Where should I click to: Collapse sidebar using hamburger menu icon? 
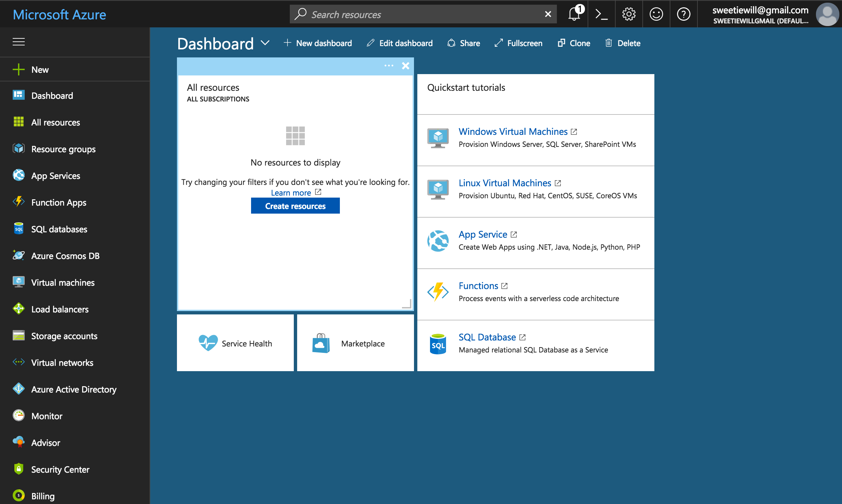tap(19, 42)
